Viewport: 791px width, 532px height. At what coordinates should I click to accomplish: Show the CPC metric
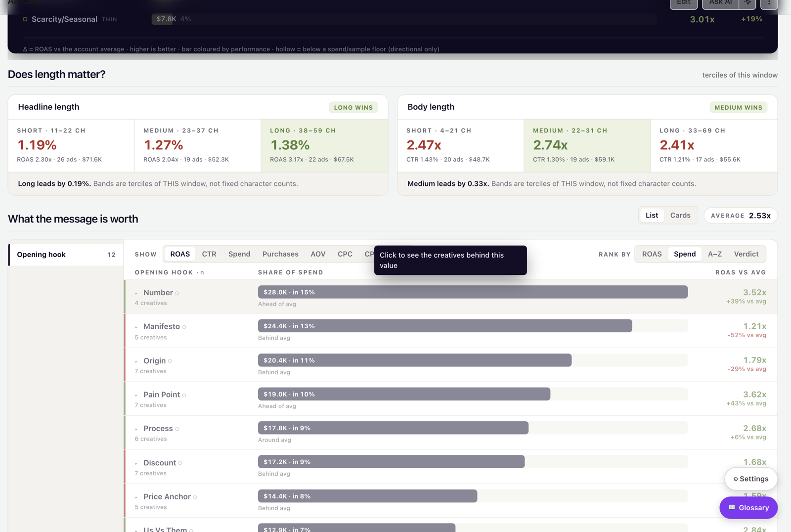point(345,254)
